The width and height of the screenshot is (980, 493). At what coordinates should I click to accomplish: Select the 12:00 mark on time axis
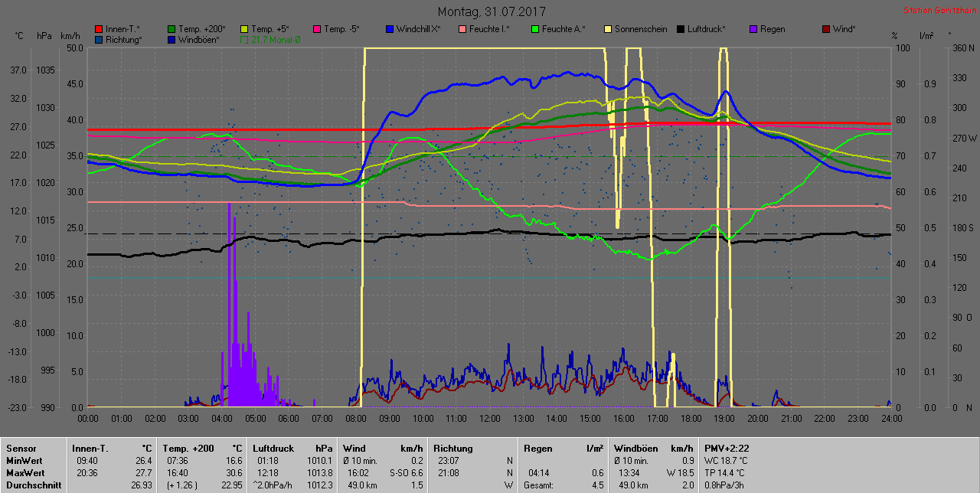[x=489, y=419]
